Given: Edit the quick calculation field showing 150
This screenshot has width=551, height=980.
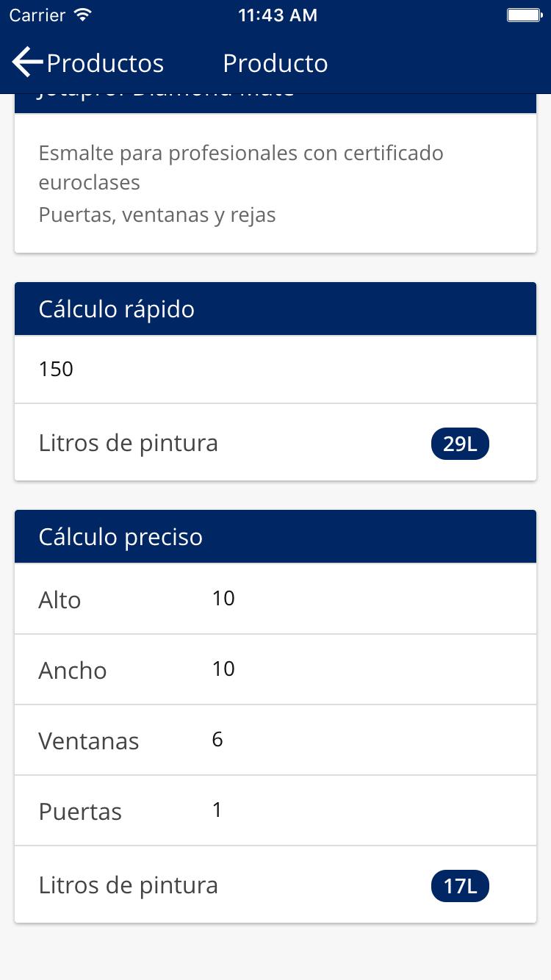Looking at the screenshot, I should click(x=275, y=369).
